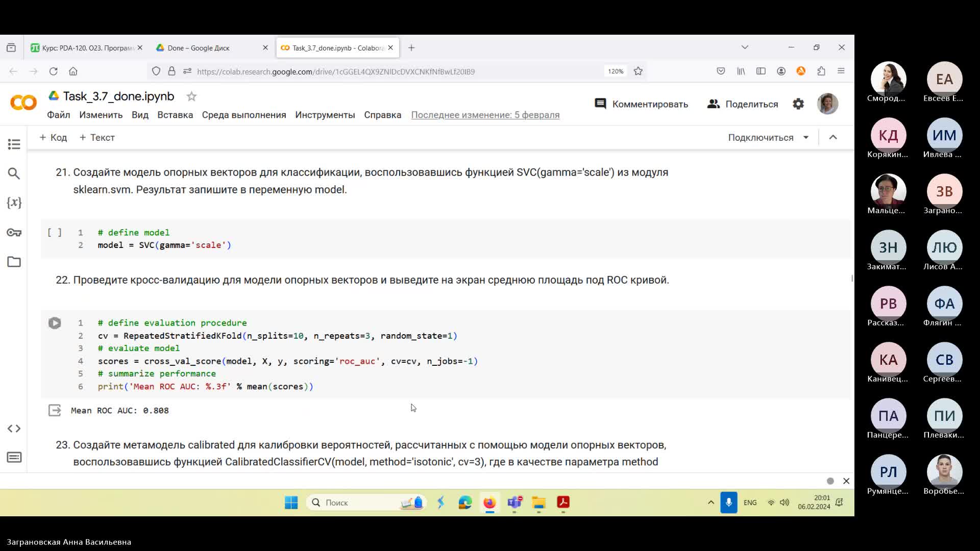Open the Файл menu
The height and width of the screenshot is (551, 980).
[x=59, y=115]
